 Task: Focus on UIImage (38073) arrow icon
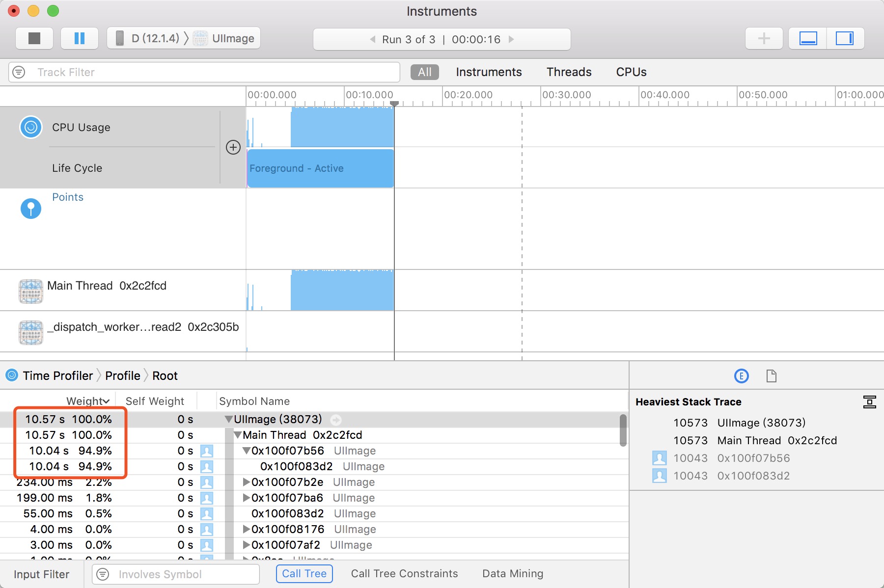(x=336, y=420)
